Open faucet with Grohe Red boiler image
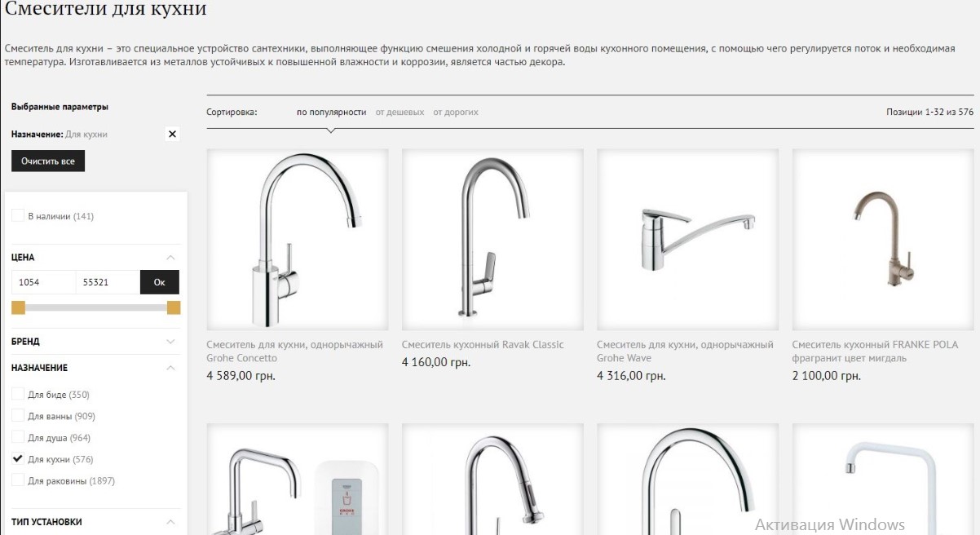Screen dimensions: 980x535 (x=298, y=480)
